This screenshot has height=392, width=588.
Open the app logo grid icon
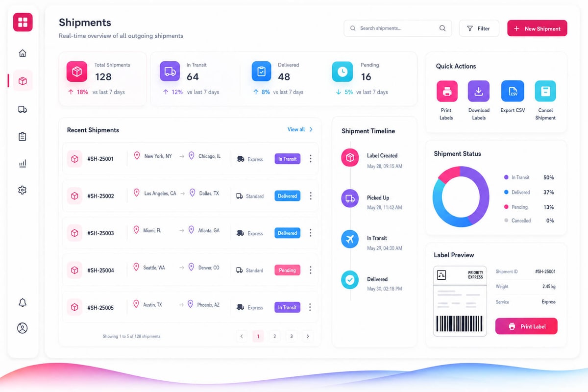(23, 22)
